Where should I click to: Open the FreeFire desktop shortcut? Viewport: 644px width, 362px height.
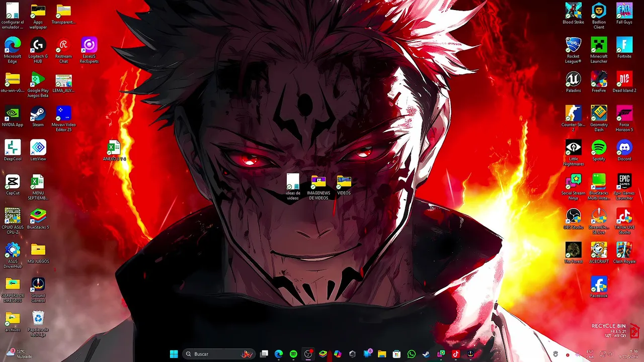(x=599, y=82)
